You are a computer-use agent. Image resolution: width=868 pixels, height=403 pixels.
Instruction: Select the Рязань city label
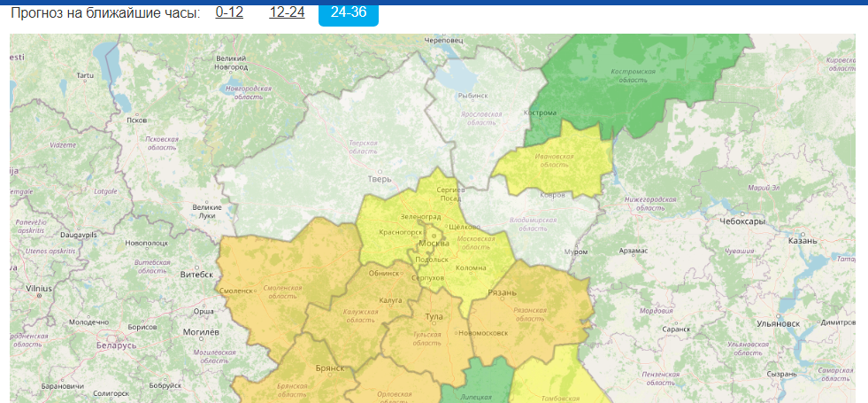tap(503, 292)
